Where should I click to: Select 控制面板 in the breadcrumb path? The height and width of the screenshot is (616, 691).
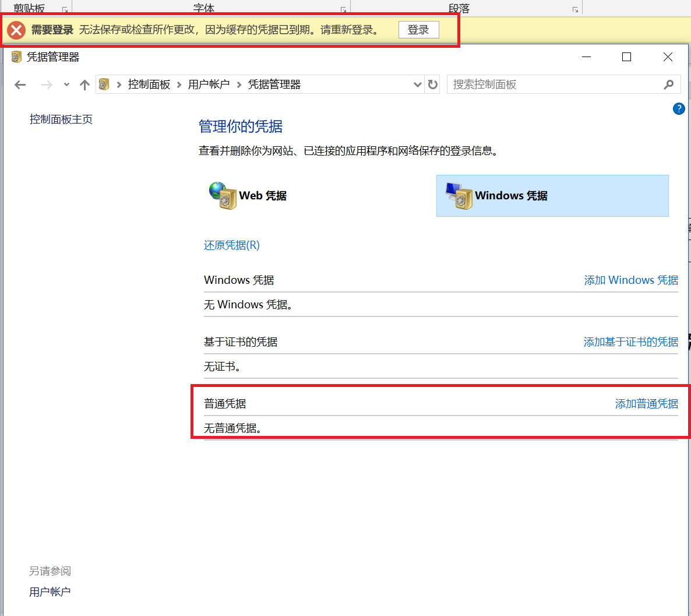coord(149,85)
